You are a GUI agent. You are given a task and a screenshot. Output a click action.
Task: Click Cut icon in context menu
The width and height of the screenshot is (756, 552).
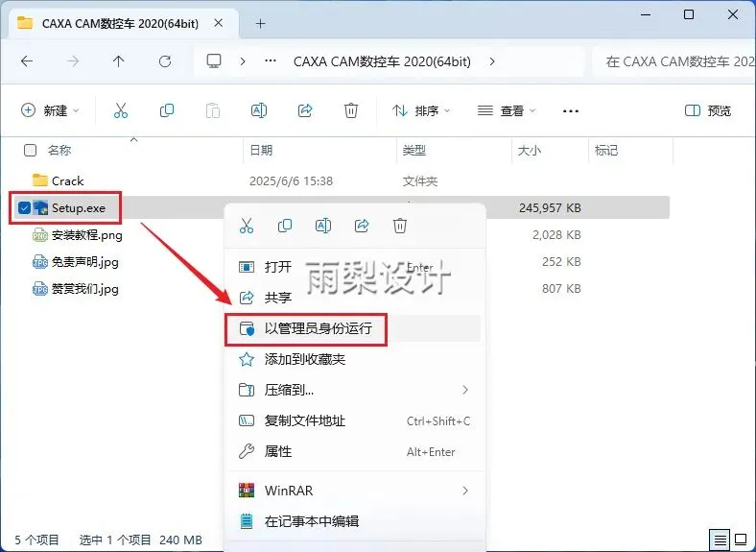(247, 226)
